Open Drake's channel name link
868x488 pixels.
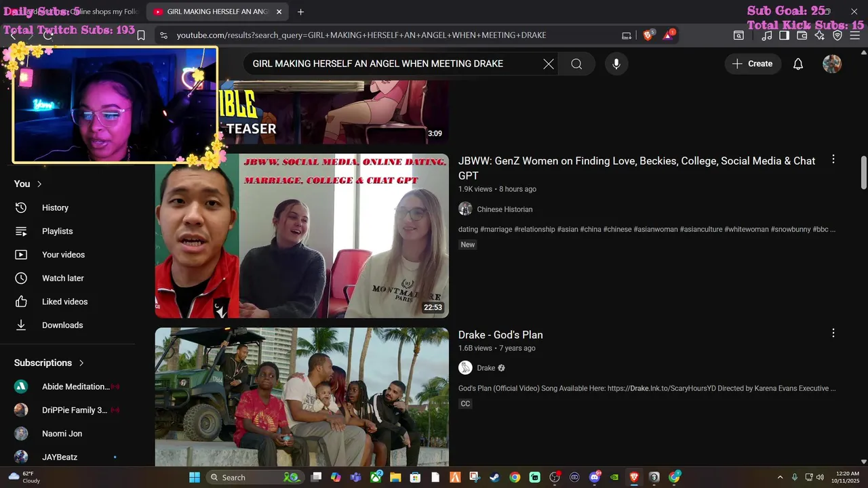pos(486,368)
